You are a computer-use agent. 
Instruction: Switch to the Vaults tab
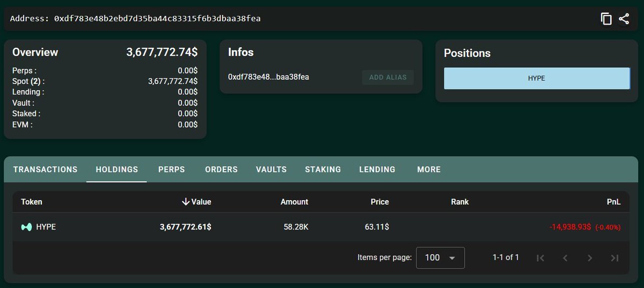(272, 169)
